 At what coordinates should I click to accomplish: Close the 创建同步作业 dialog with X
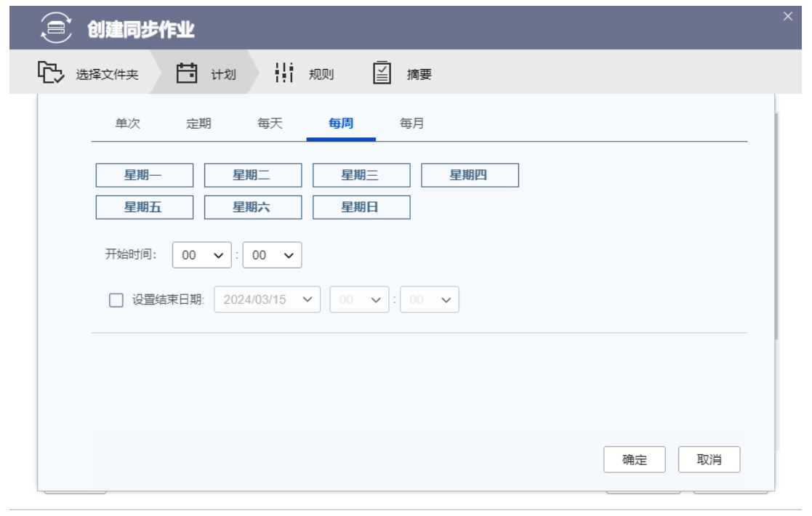tap(787, 17)
